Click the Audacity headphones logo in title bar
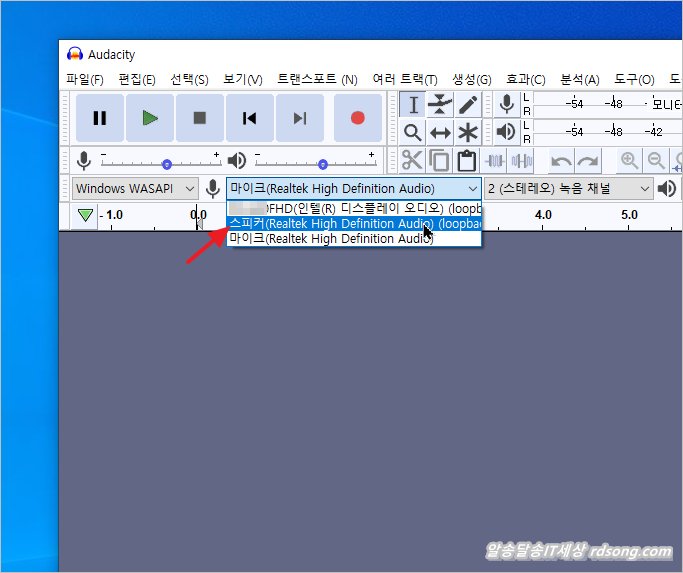The width and height of the screenshot is (683, 573). (x=75, y=54)
